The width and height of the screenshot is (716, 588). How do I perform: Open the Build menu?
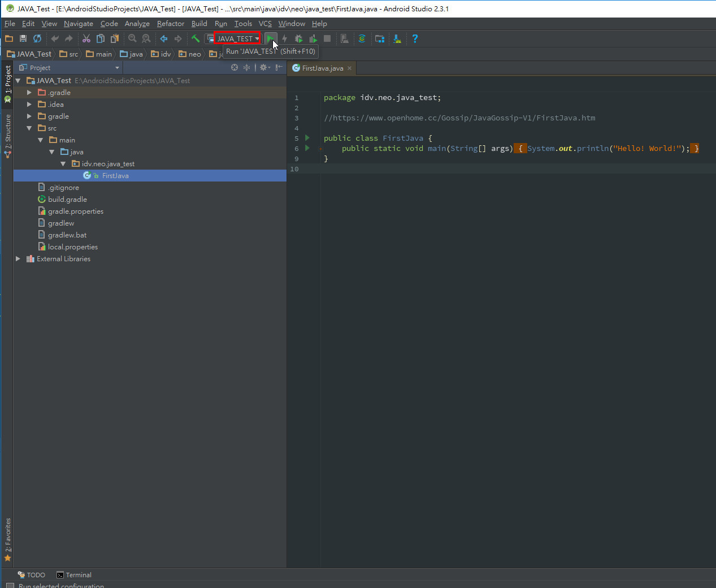(x=199, y=24)
